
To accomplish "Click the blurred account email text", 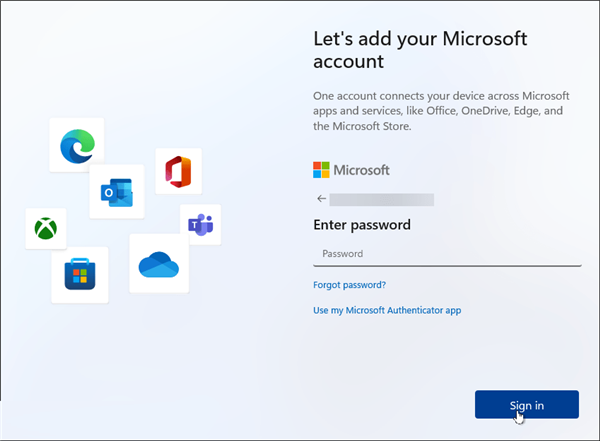I will pyautogui.click(x=382, y=200).
